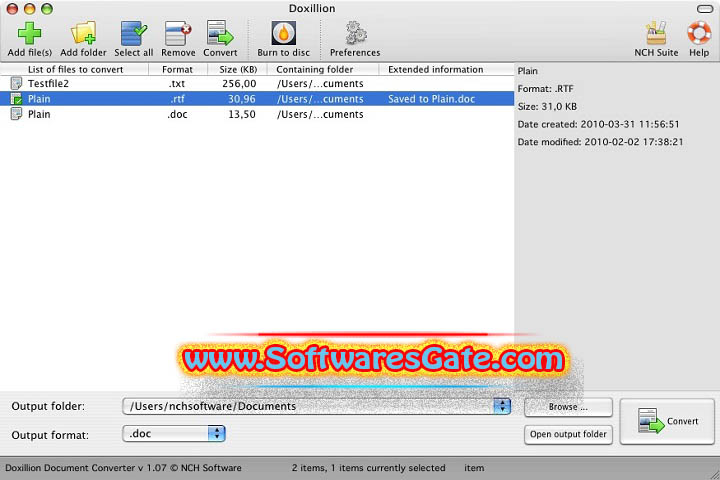Click the Doxillion Document Converter version text
The height and width of the screenshot is (480, 720).
pos(124,468)
